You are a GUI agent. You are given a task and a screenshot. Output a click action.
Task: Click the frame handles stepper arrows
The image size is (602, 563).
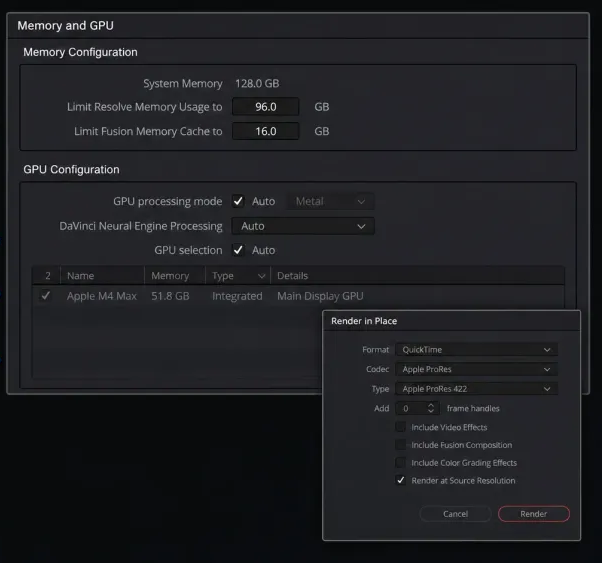[431, 408]
